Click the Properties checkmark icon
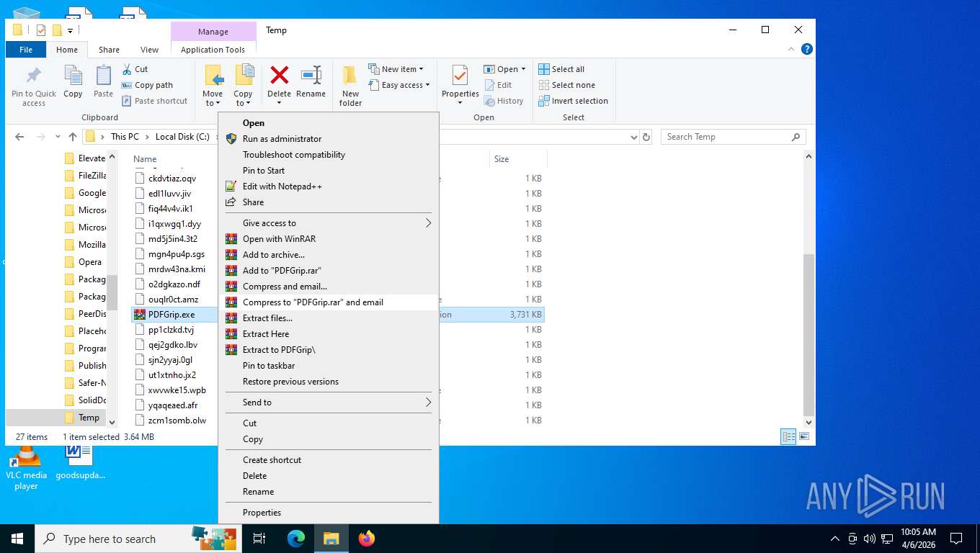 click(460, 76)
